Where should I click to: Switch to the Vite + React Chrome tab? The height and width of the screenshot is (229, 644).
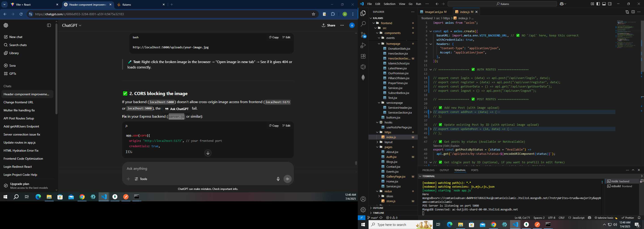coord(34,4)
